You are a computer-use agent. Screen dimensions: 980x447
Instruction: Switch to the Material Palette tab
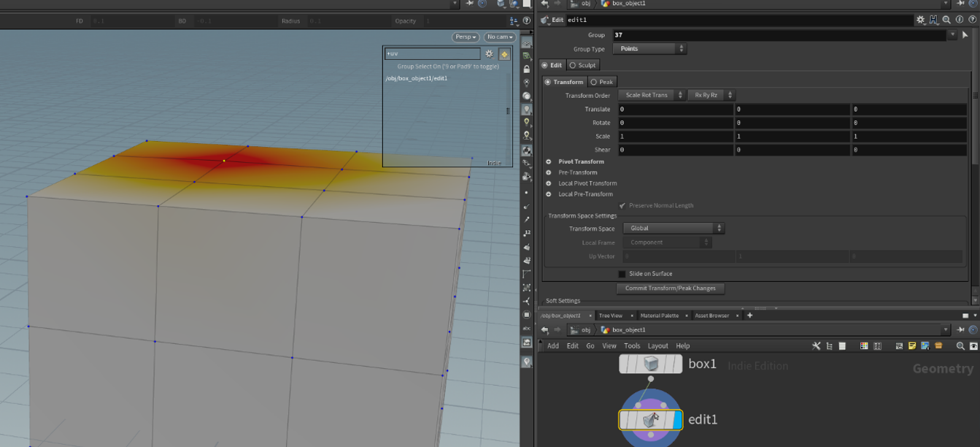coord(659,316)
